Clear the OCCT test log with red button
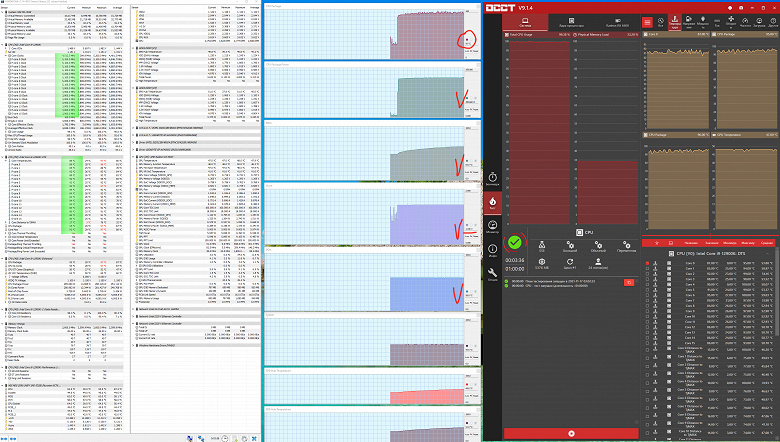This screenshot has height=442, width=780. point(629,282)
